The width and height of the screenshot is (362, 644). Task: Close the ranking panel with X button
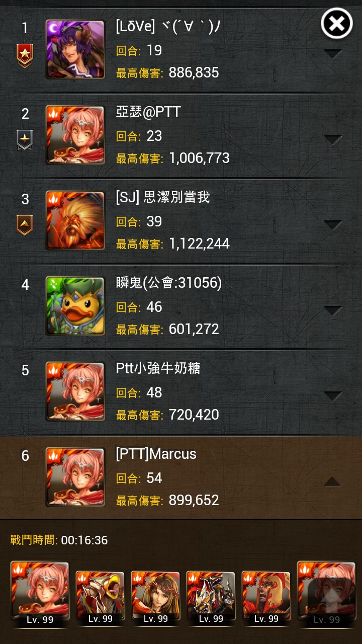coord(337,23)
